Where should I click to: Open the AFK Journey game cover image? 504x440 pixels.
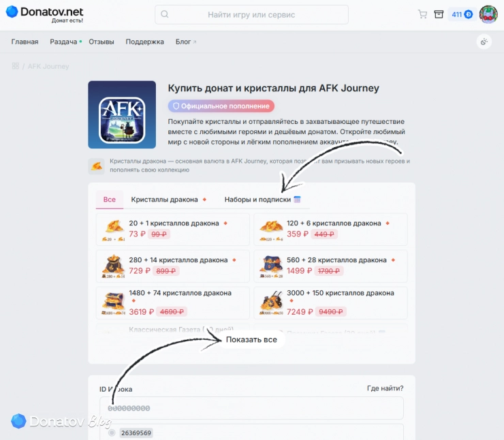click(122, 114)
